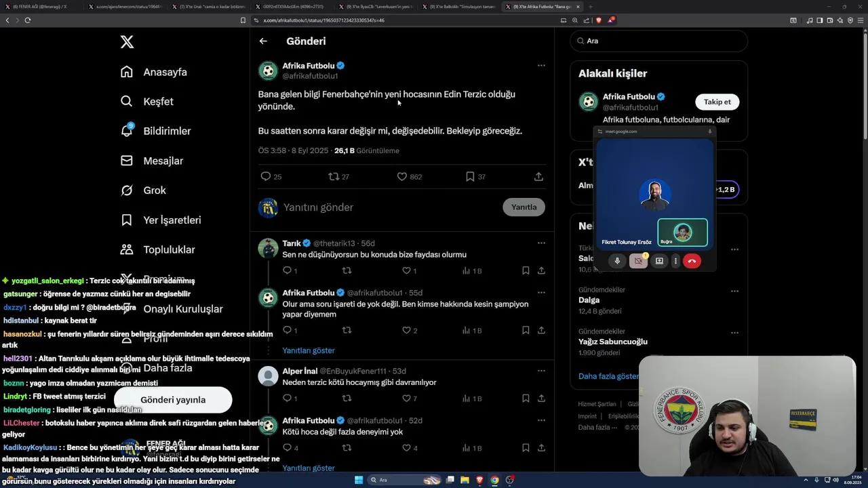Bookmark the 'Olur ama soru işareti' reply
Viewport: 868px width, 488px height.
[526, 331]
